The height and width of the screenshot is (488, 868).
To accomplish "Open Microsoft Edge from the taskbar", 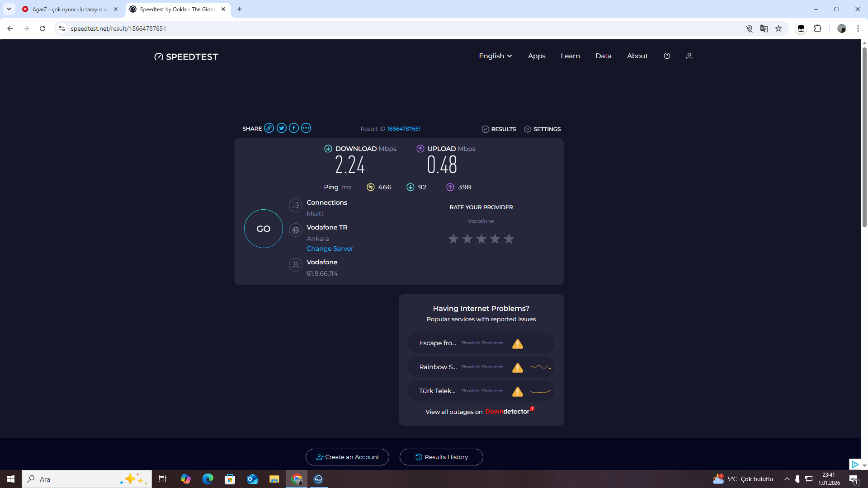I will [x=208, y=479].
